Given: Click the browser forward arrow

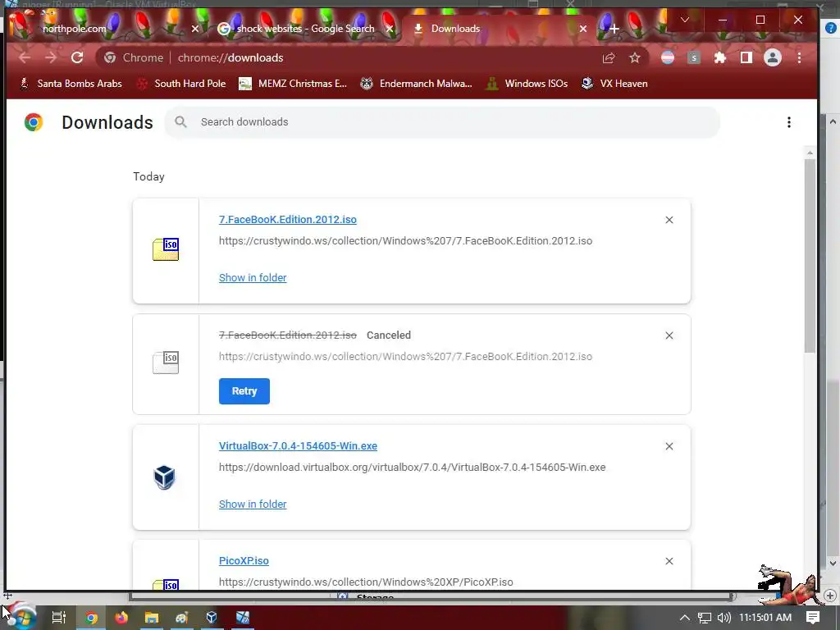Looking at the screenshot, I should tap(51, 58).
